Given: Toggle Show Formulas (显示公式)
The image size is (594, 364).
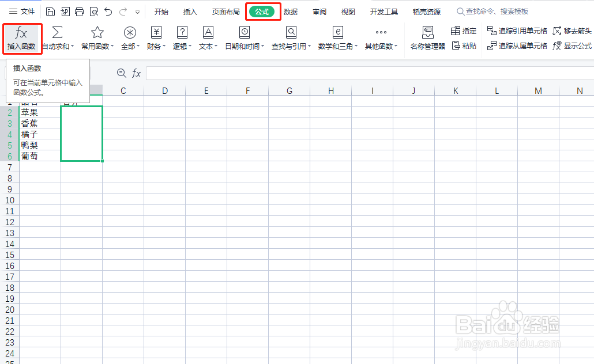Looking at the screenshot, I should click(x=572, y=45).
